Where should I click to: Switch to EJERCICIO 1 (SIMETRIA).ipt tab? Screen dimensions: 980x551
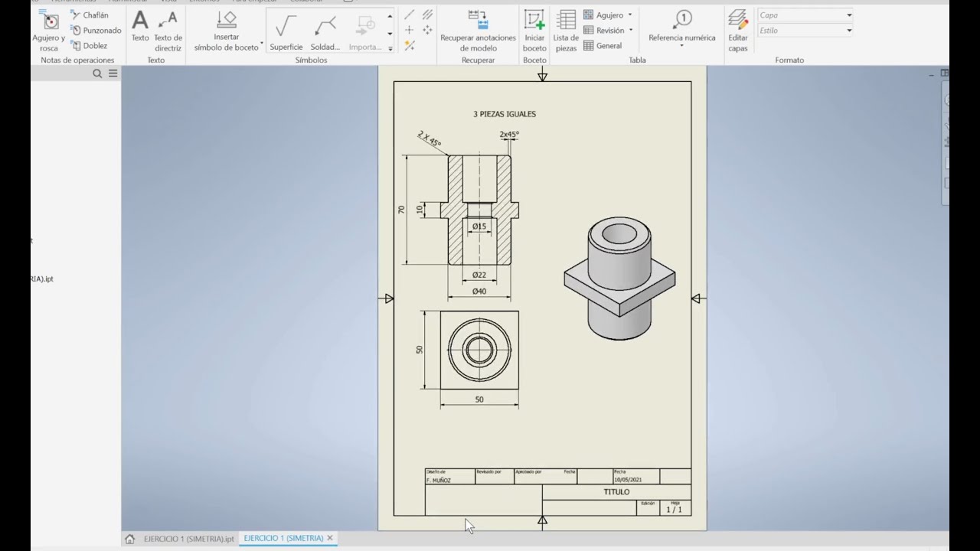(x=188, y=539)
